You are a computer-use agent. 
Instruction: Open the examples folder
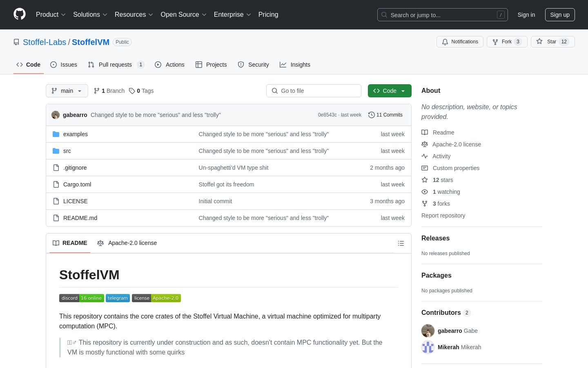point(76,134)
